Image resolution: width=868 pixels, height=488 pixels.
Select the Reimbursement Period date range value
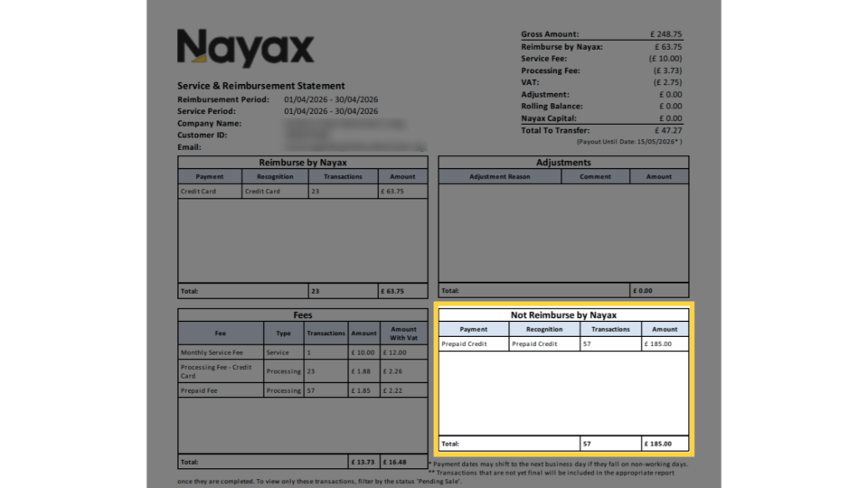(x=331, y=99)
